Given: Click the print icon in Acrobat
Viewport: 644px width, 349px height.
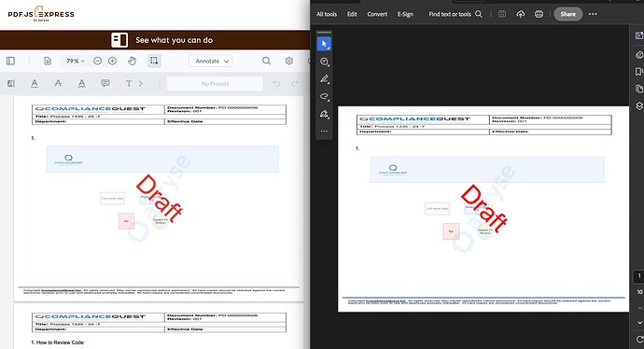Looking at the screenshot, I should pyautogui.click(x=539, y=14).
